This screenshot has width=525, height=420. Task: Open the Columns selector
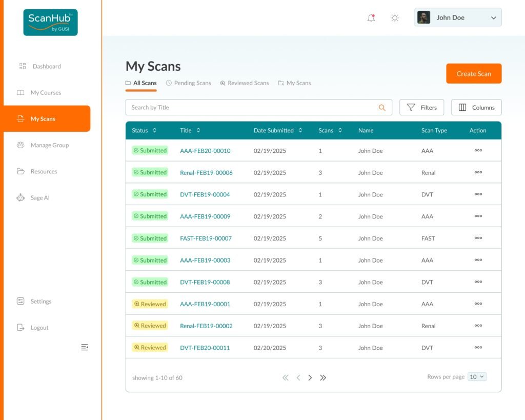coord(476,108)
